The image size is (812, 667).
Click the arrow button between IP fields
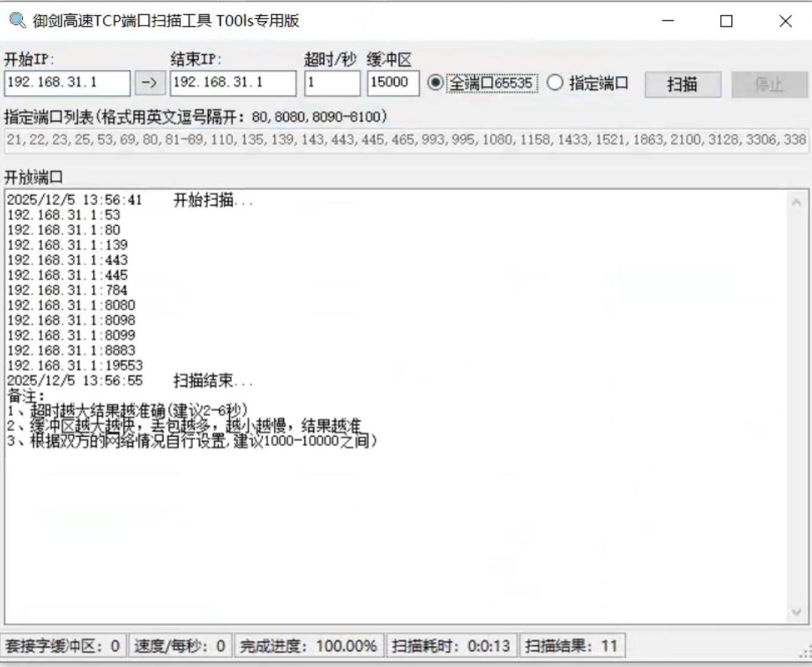coord(149,83)
